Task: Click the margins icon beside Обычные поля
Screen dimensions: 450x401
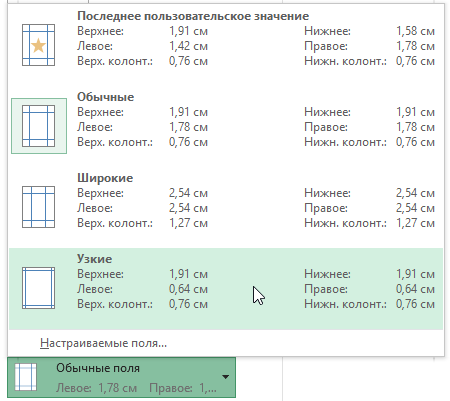Action: [26, 377]
